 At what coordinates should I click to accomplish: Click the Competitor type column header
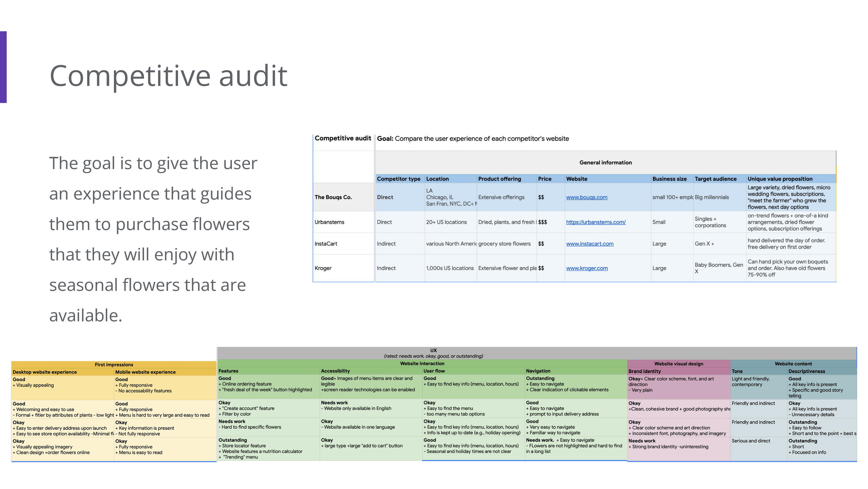tap(398, 179)
